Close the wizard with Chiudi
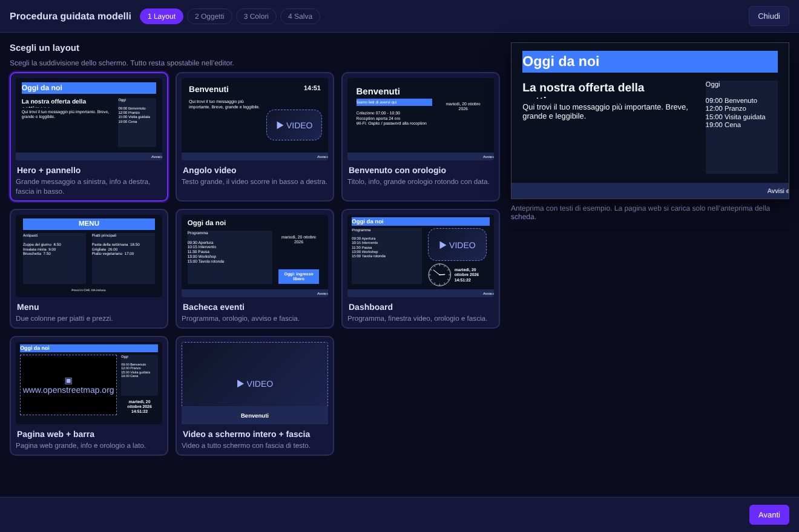Image resolution: width=799 pixels, height=532 pixels. (x=769, y=16)
